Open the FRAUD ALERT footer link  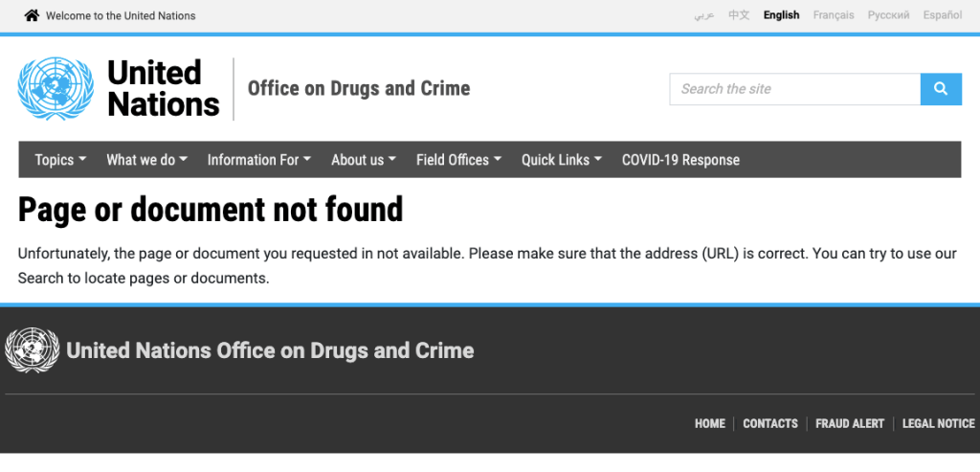click(850, 424)
